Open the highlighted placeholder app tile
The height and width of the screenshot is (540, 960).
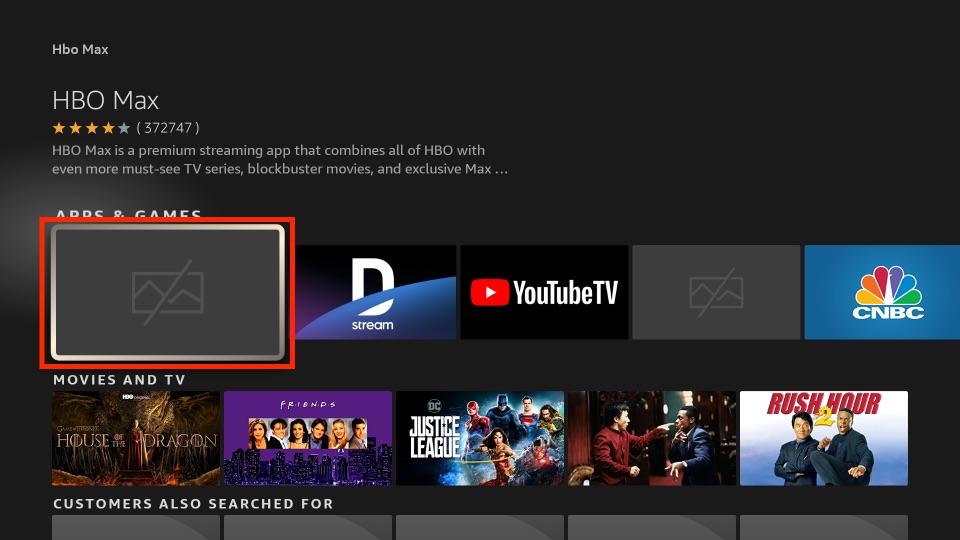(168, 293)
